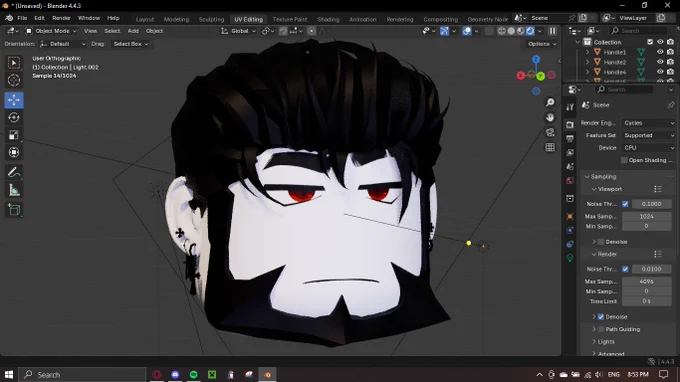Viewport: 680px width, 382px height.
Task: Switch to rendered viewport shading
Action: [530, 31]
